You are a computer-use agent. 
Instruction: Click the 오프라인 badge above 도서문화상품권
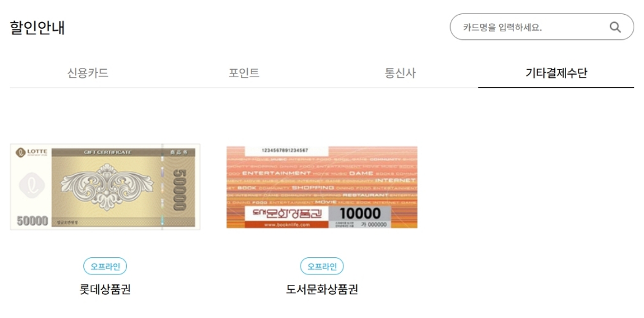pyautogui.click(x=322, y=267)
